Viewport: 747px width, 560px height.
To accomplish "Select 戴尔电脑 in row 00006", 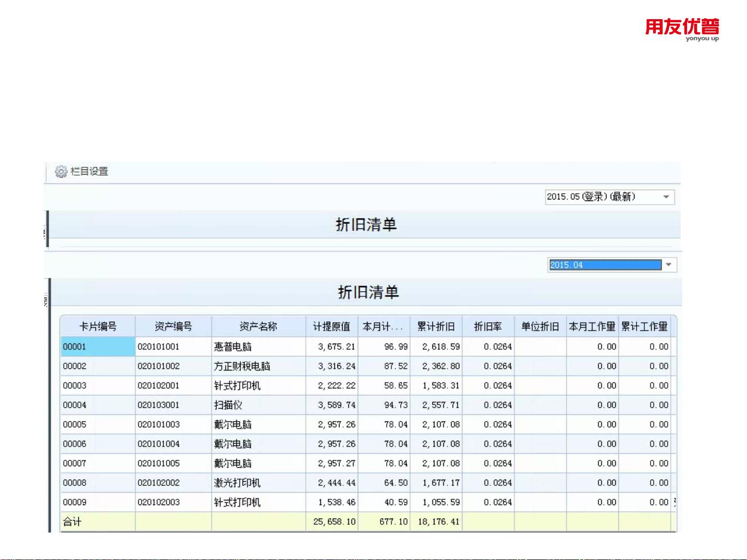I will click(233, 444).
